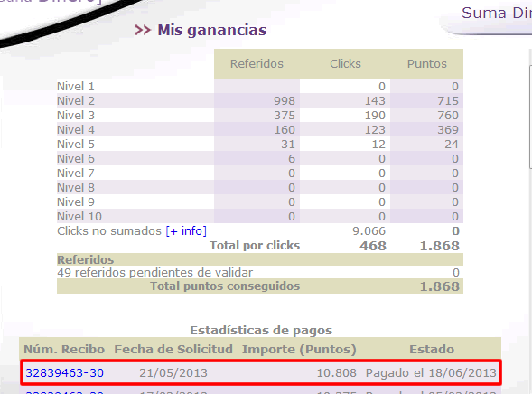Select Nivel 3 puntos value 760

(x=448, y=116)
